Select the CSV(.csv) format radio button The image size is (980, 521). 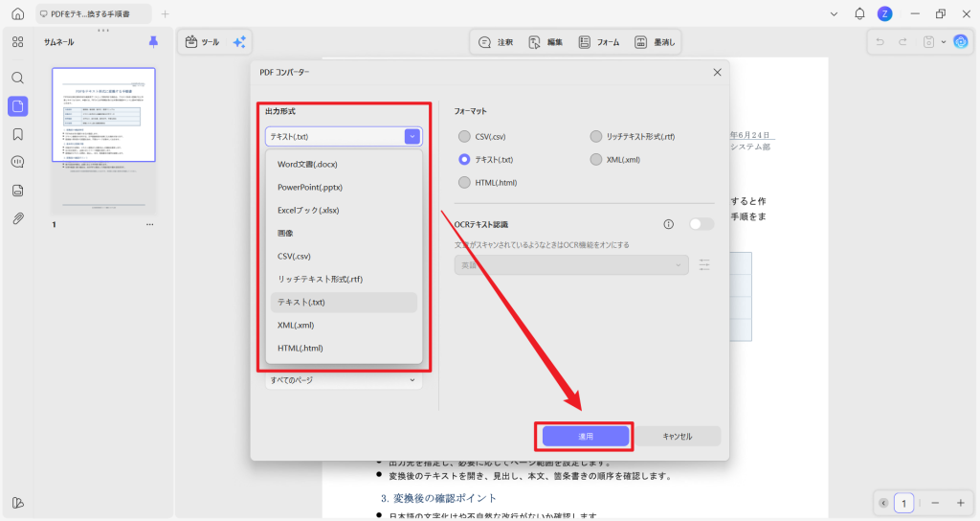(464, 136)
